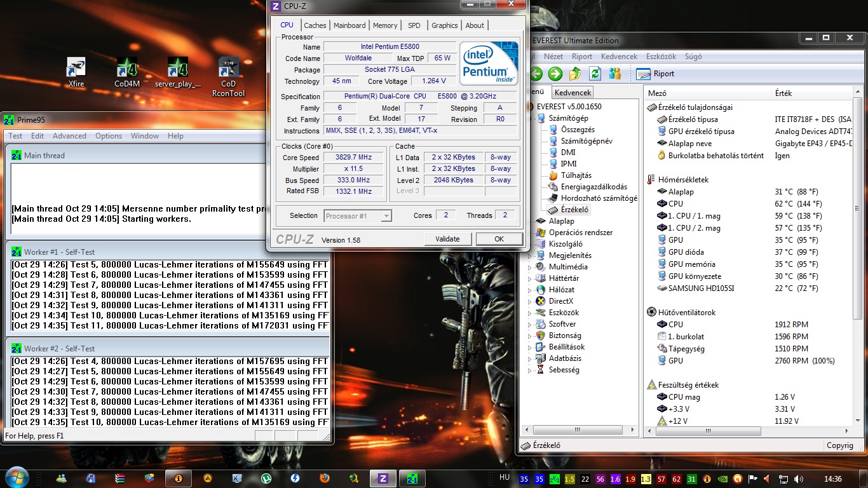Image resolution: width=868 pixels, height=488 pixels.
Task: Expand the Hálózat tree node
Action: [530, 290]
